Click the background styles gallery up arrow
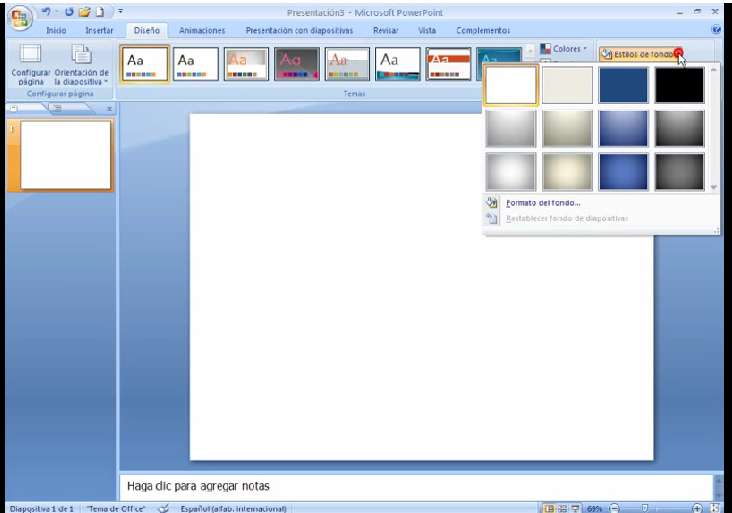The height and width of the screenshot is (513, 732). pyautogui.click(x=713, y=70)
